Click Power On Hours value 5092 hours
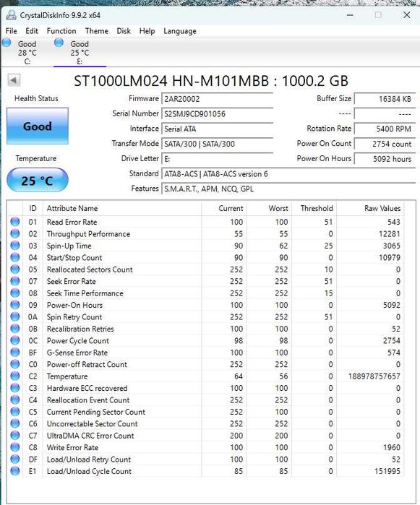The image size is (420, 505). 385,159
